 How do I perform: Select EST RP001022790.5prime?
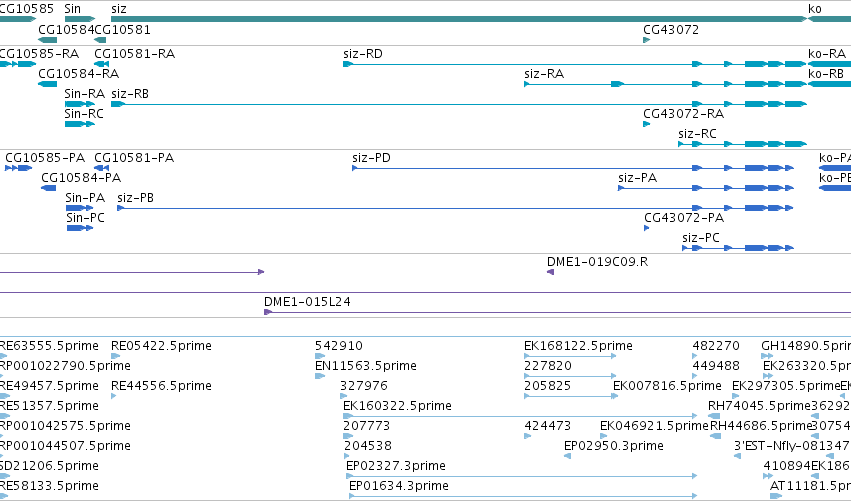[x=65, y=366]
